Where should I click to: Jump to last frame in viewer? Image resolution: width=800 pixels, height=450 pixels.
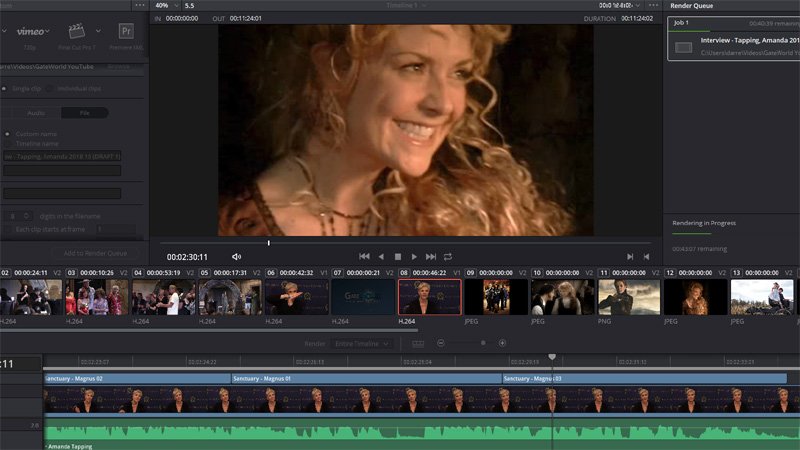tap(431, 257)
